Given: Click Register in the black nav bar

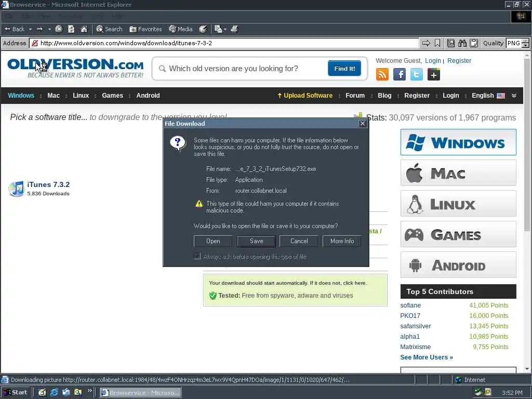Looking at the screenshot, I should 417,96.
